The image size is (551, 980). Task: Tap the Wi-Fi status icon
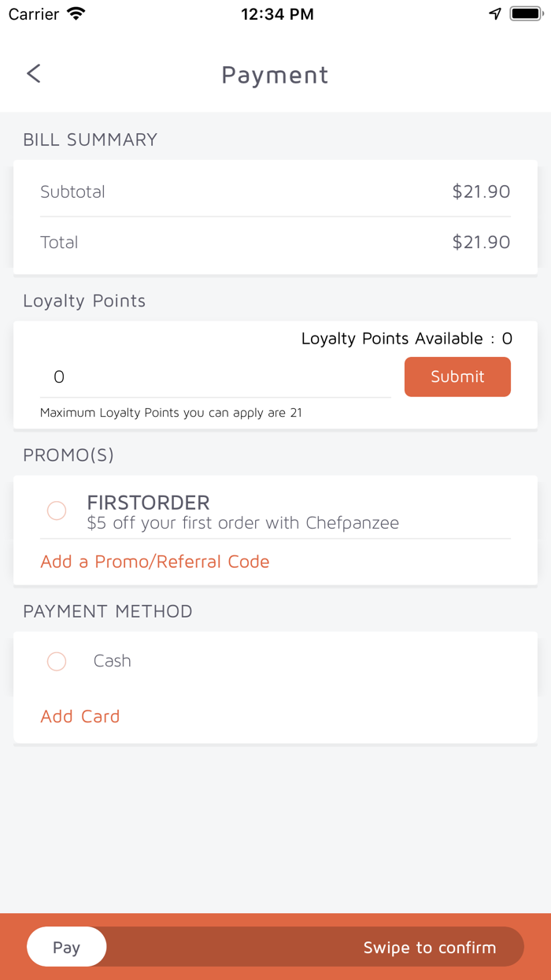pyautogui.click(x=76, y=14)
